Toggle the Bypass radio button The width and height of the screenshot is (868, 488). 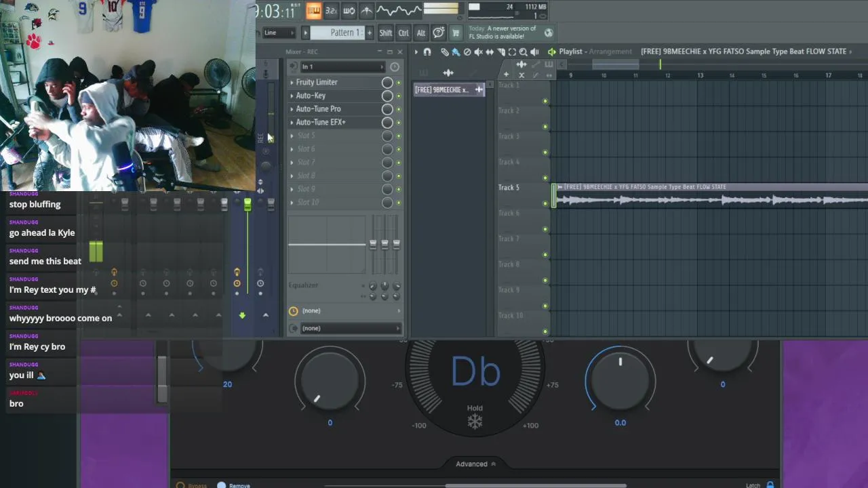pos(180,485)
